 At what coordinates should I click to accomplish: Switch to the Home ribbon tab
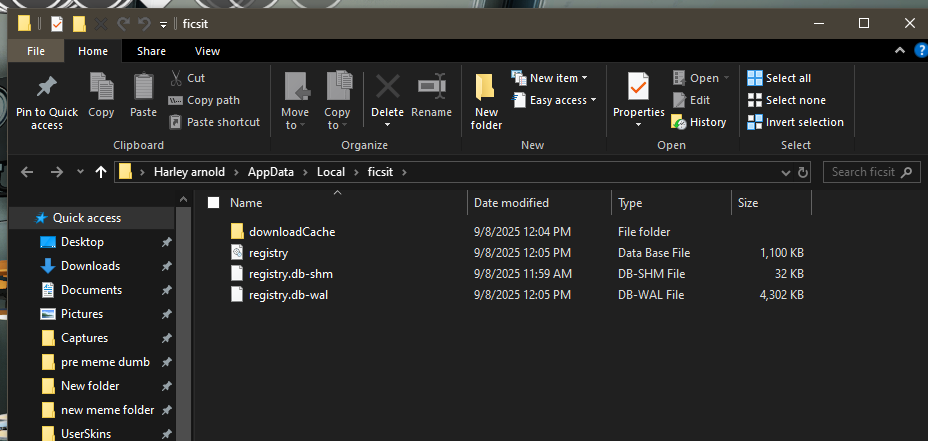click(93, 51)
